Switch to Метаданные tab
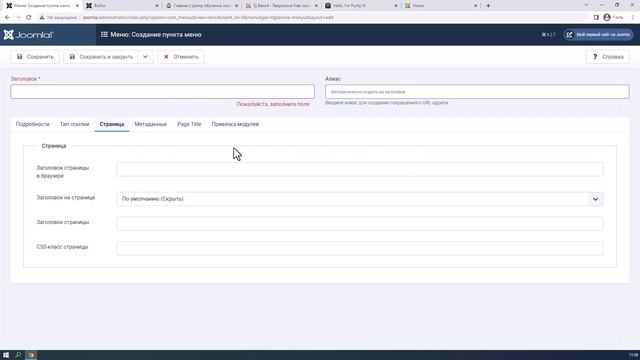Screen dimensions: 640x360 tap(151, 124)
